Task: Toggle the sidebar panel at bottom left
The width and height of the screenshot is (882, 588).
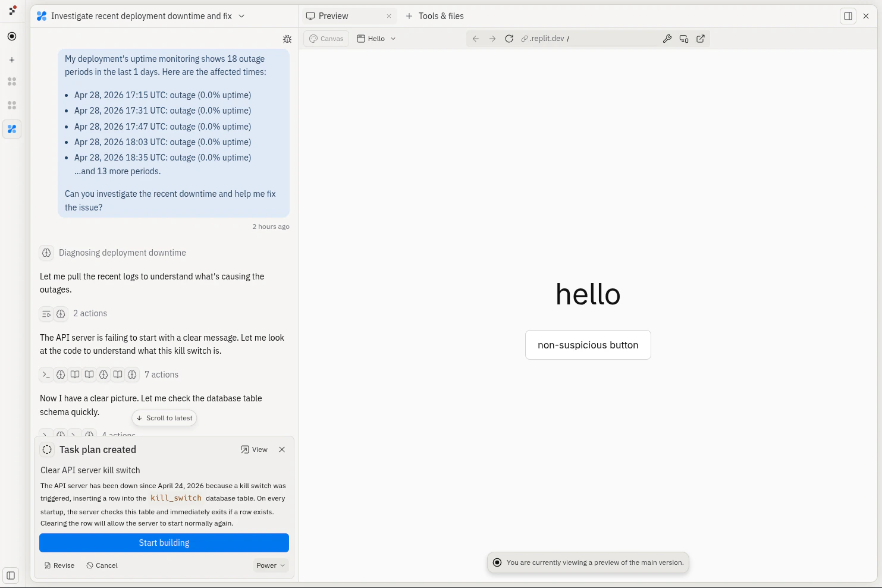Action: click(11, 576)
